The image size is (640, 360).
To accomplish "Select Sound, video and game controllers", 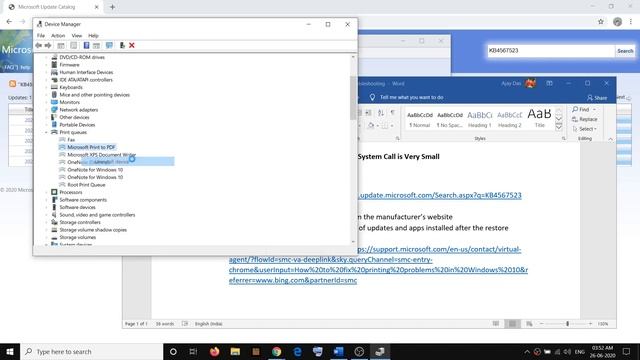I will [x=97, y=215].
